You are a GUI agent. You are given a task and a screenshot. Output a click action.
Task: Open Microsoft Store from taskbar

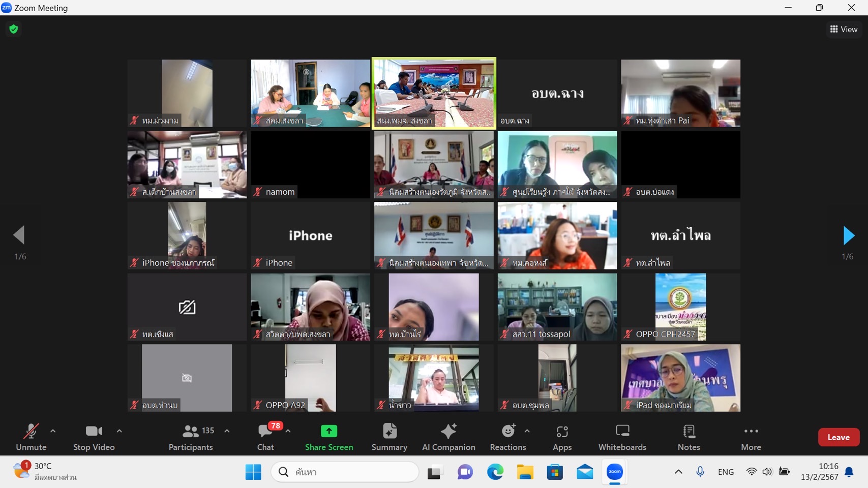(x=555, y=472)
